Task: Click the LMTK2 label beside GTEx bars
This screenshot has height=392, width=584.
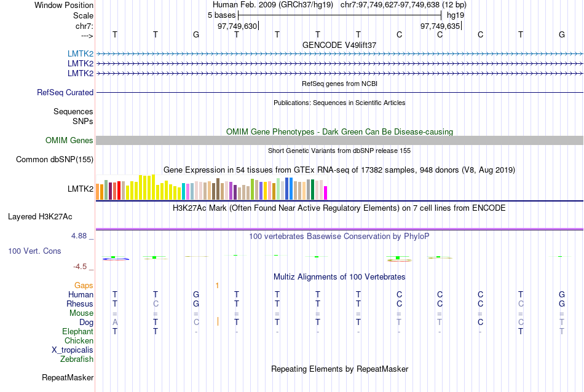Action: (81, 189)
